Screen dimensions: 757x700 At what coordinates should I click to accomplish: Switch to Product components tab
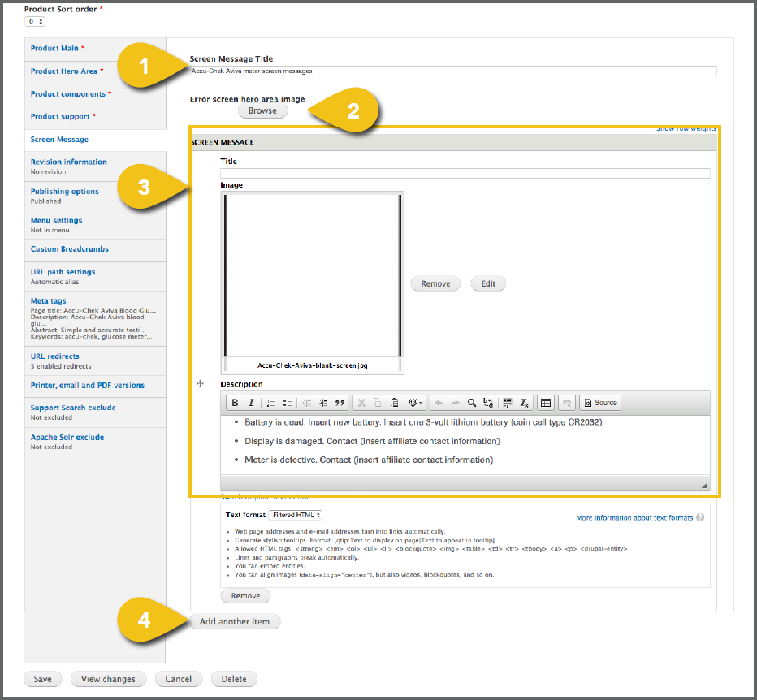pos(95,94)
